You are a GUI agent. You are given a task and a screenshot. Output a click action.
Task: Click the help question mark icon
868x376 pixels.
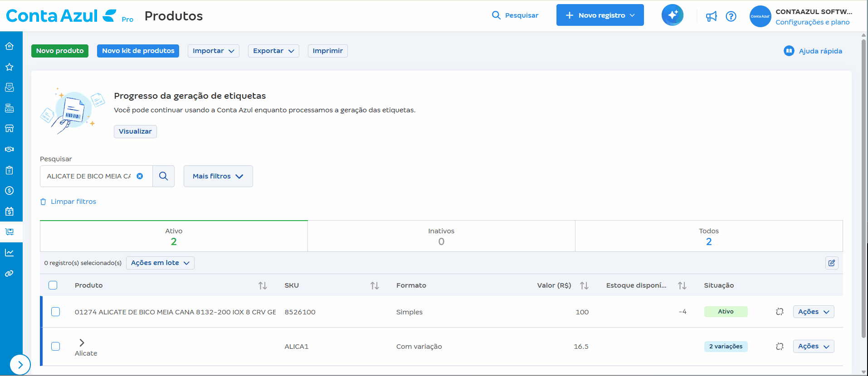click(731, 16)
